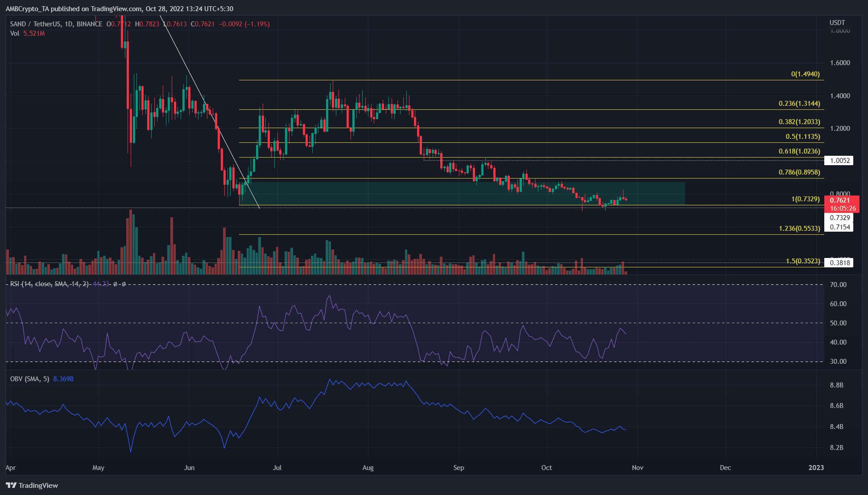868x495 pixels.
Task: Select Fibonacci level 0(1.4940) label
Action: tap(806, 74)
